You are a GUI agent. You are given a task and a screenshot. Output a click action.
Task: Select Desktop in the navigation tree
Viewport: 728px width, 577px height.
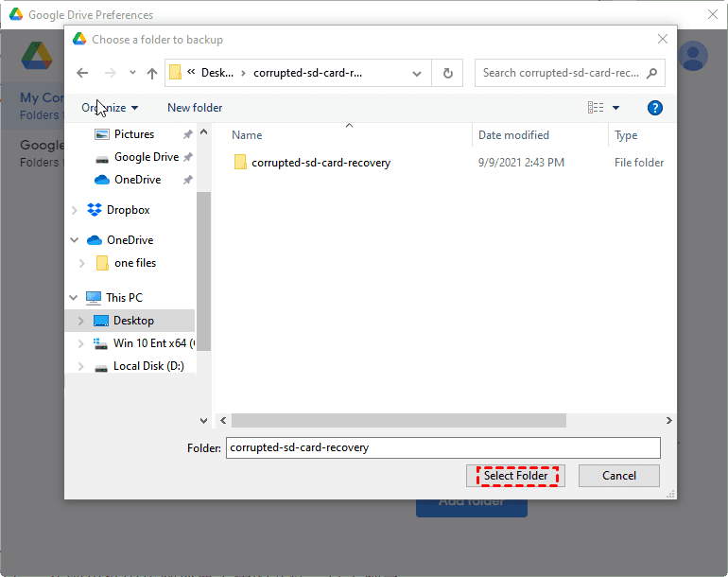click(133, 321)
